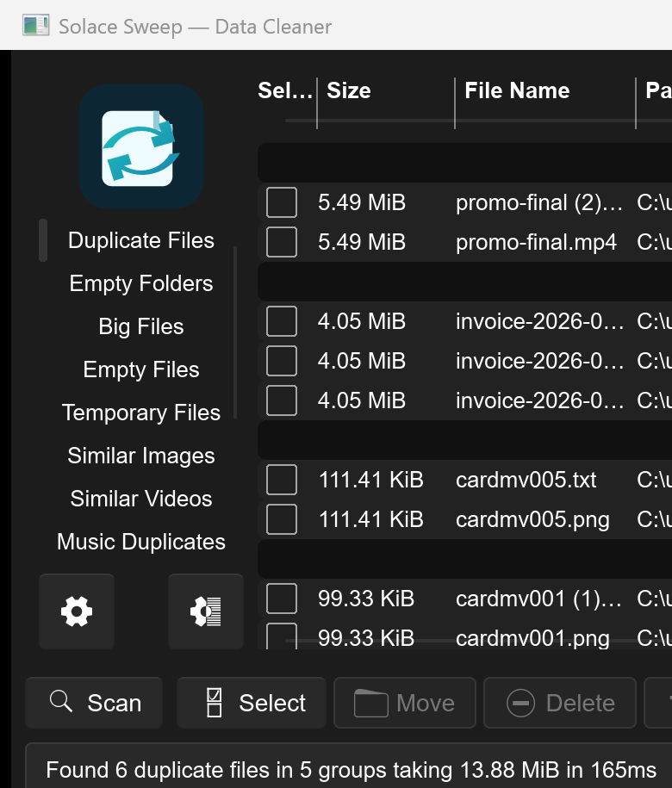Switch to Music Duplicates tool
Viewport: 672px width, 788px height.
[141, 542]
